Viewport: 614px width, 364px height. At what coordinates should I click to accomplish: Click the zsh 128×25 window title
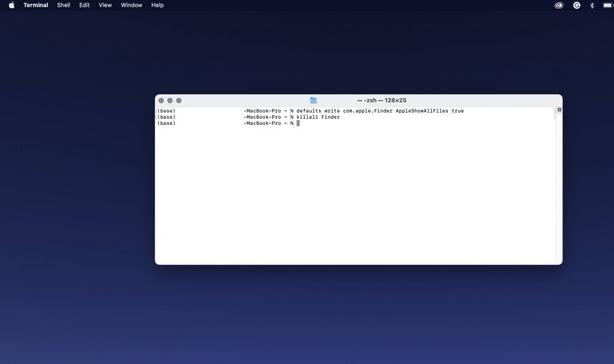coord(382,100)
